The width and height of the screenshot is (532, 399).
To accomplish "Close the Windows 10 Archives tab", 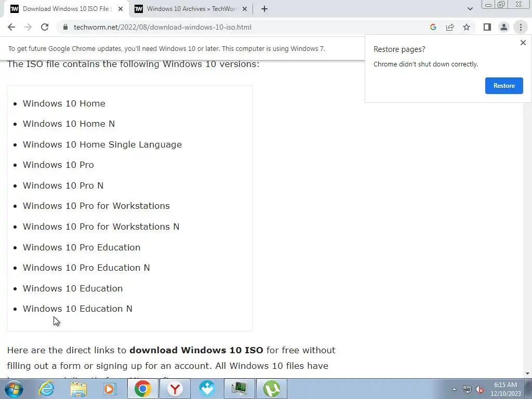I will click(x=245, y=9).
